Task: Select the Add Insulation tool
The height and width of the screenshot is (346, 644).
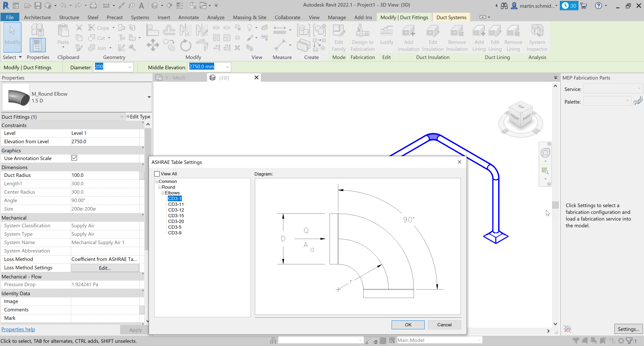Action: (x=408, y=37)
